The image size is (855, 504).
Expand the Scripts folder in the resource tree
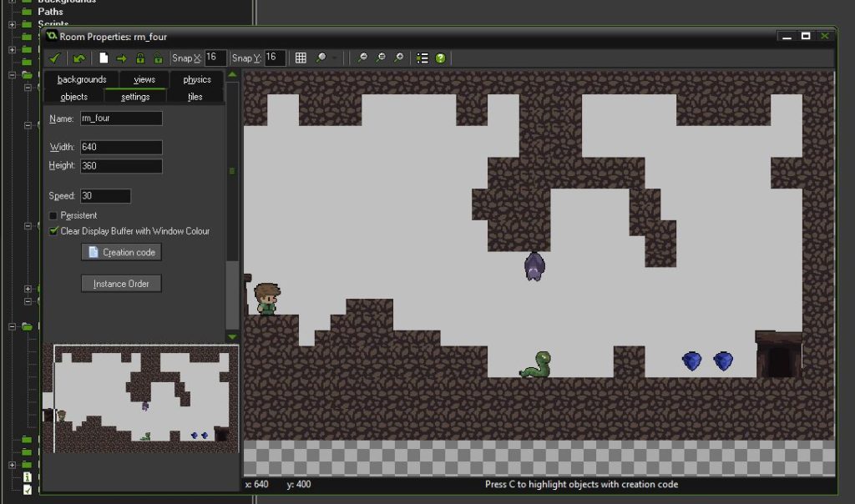tap(12, 23)
